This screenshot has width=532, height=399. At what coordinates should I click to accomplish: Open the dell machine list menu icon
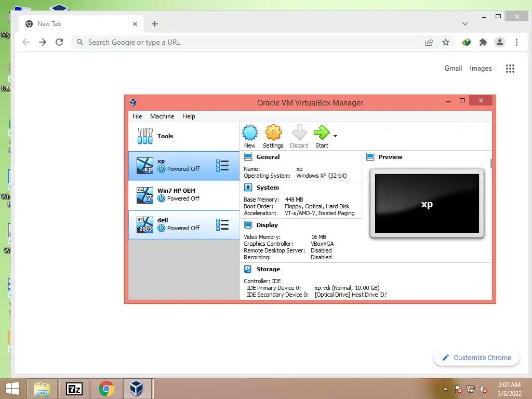tap(222, 224)
